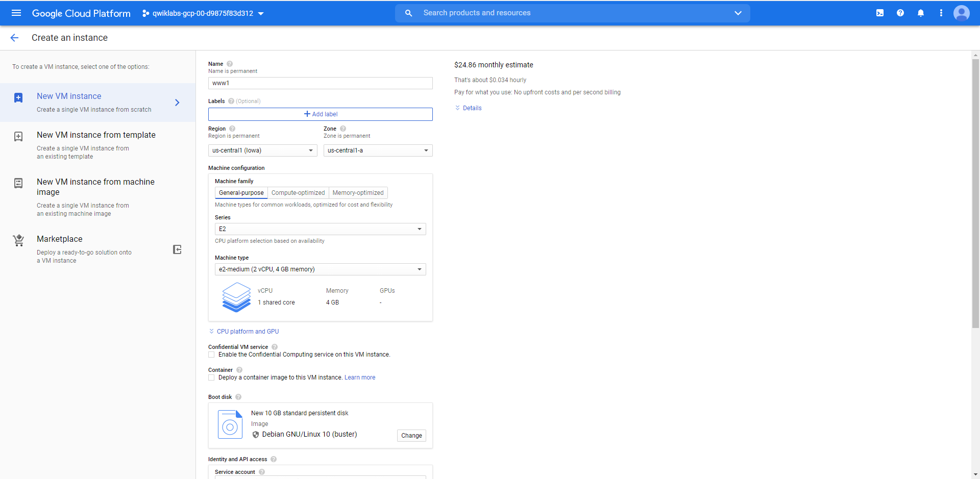980x479 pixels.
Task: Click "That's about $0.034 hourly" text
Action: pos(490,80)
